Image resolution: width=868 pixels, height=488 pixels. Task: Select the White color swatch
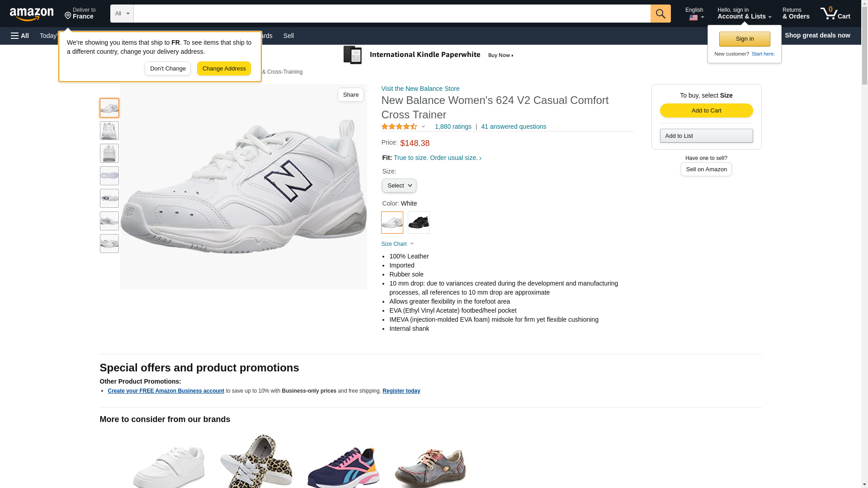pyautogui.click(x=392, y=222)
